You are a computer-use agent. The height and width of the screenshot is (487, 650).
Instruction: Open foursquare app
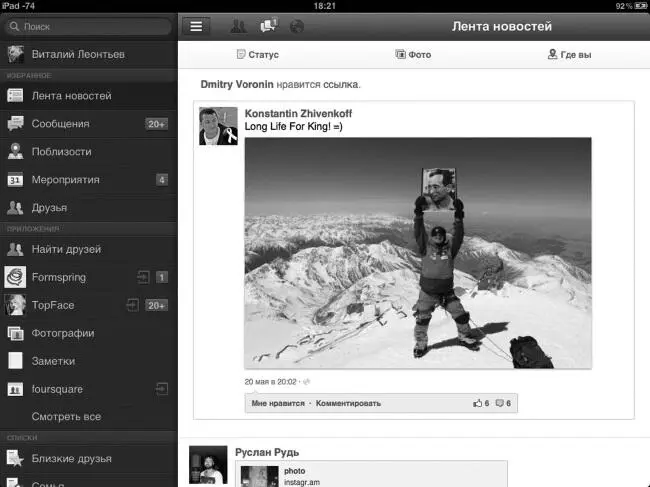(57, 389)
